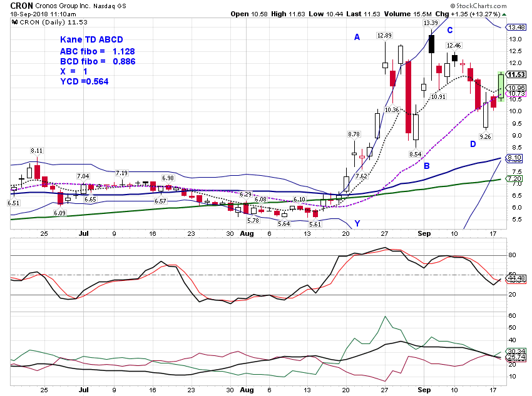
Task: Click the Chg +1.35 (+13.27%) readout
Action: pos(468,14)
